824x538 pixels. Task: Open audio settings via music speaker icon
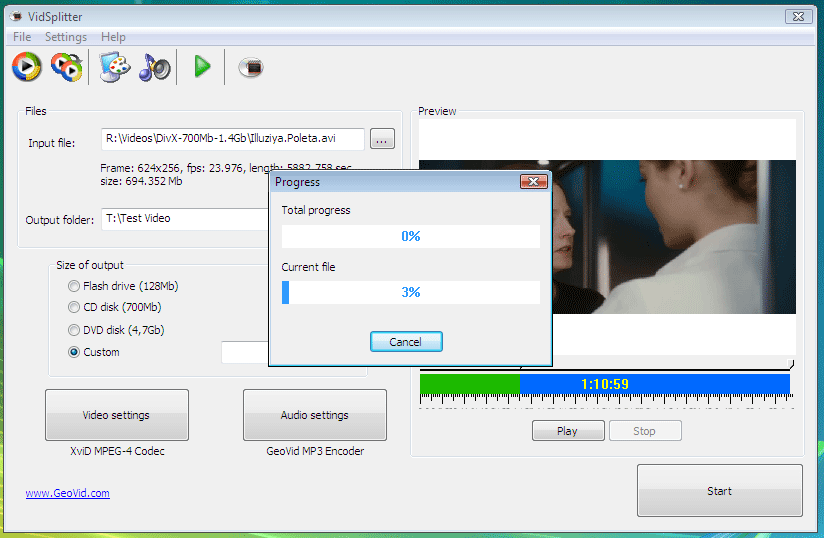155,67
